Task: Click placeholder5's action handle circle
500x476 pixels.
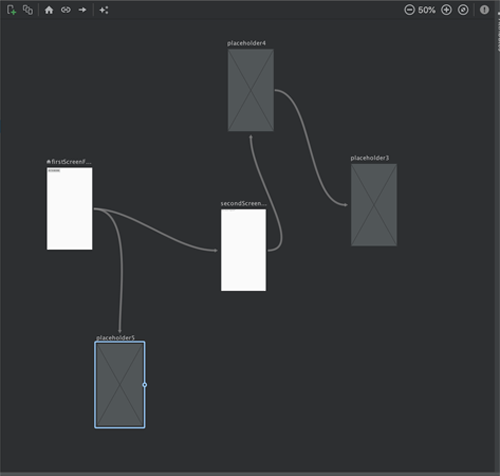Action: coord(145,385)
